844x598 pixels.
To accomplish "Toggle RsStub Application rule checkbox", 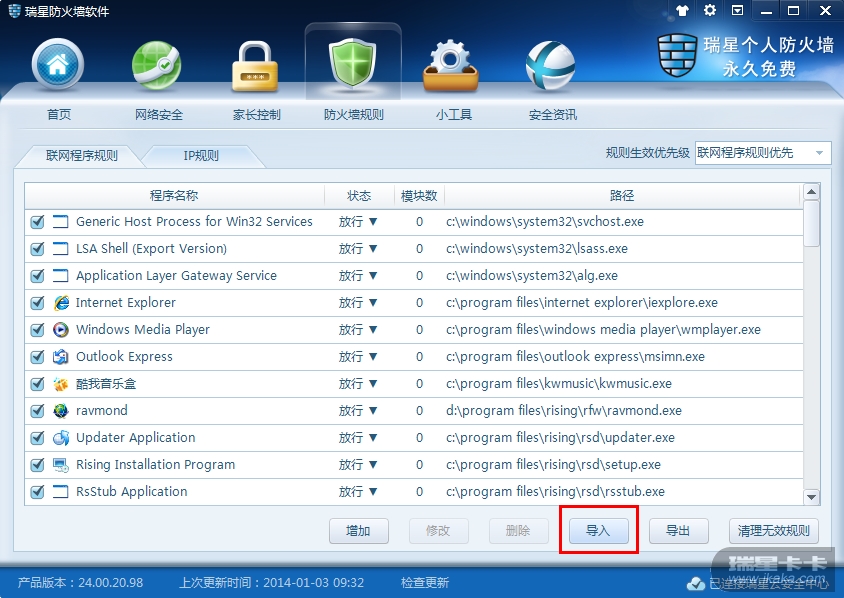I will click(x=37, y=491).
